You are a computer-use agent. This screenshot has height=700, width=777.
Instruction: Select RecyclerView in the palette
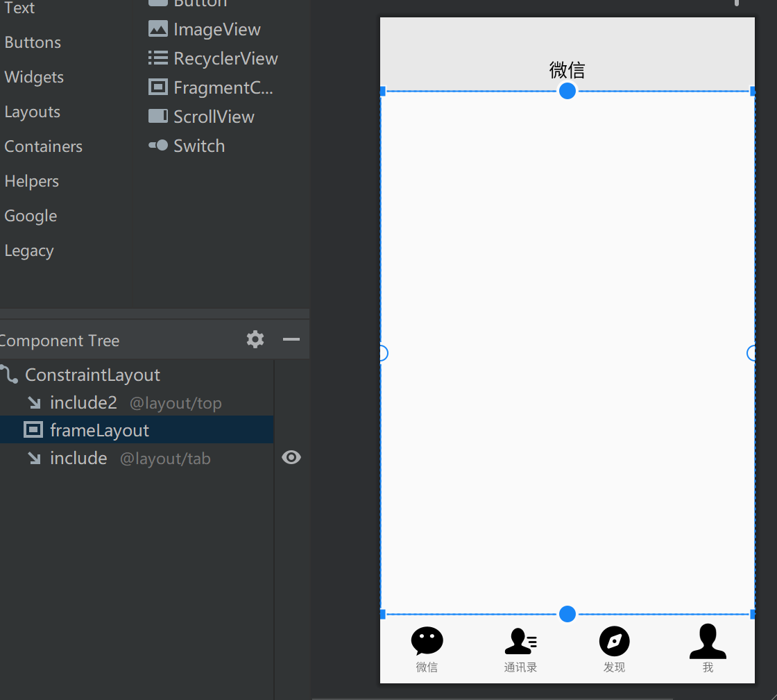(213, 58)
